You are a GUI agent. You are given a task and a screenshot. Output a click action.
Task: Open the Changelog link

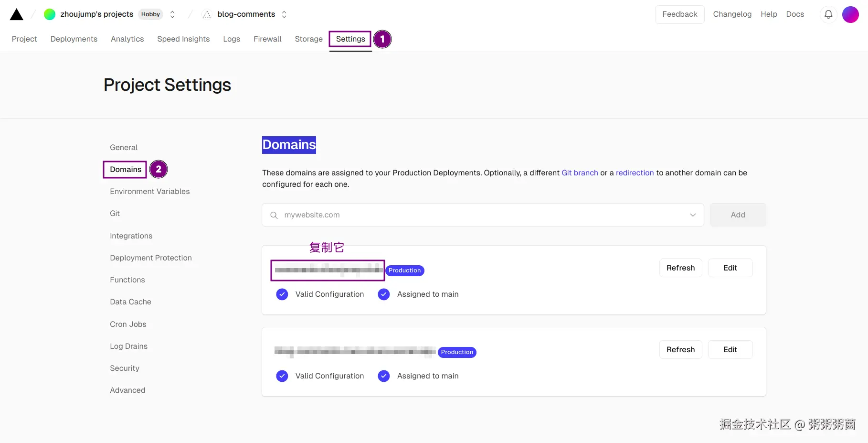(732, 14)
